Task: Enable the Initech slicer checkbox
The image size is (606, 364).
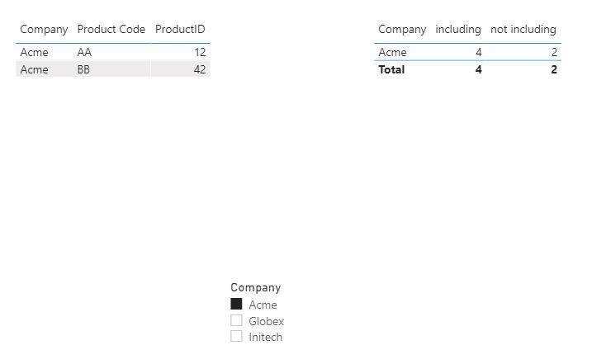Action: (x=236, y=336)
